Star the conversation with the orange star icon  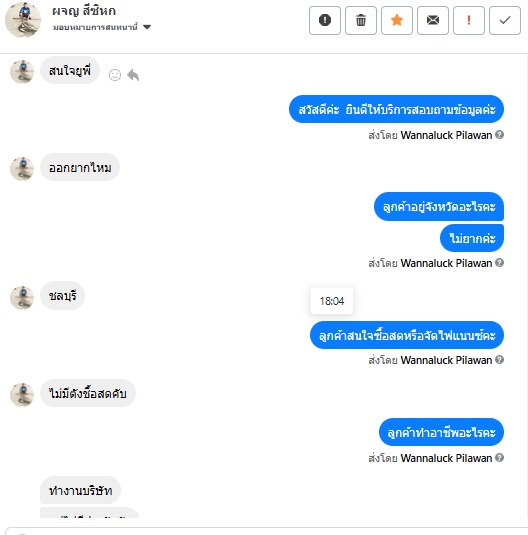point(397,20)
